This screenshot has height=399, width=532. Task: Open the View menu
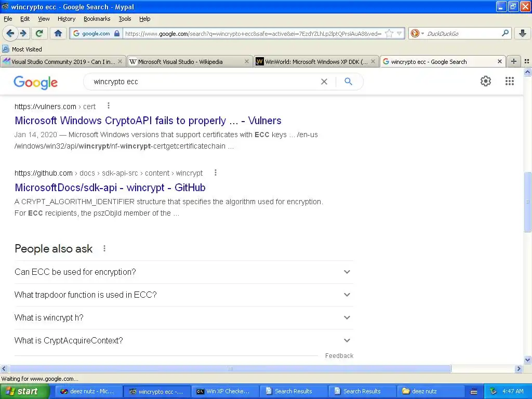44,19
